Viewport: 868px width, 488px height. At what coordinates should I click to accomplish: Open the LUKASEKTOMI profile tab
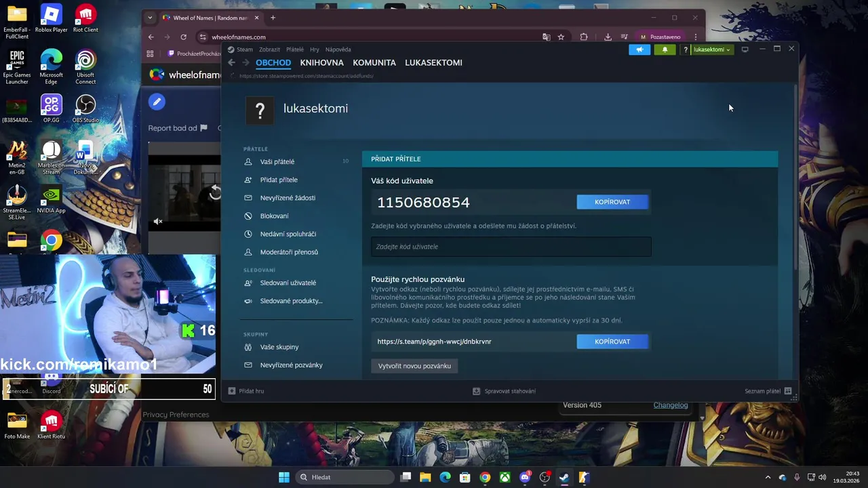[433, 62]
